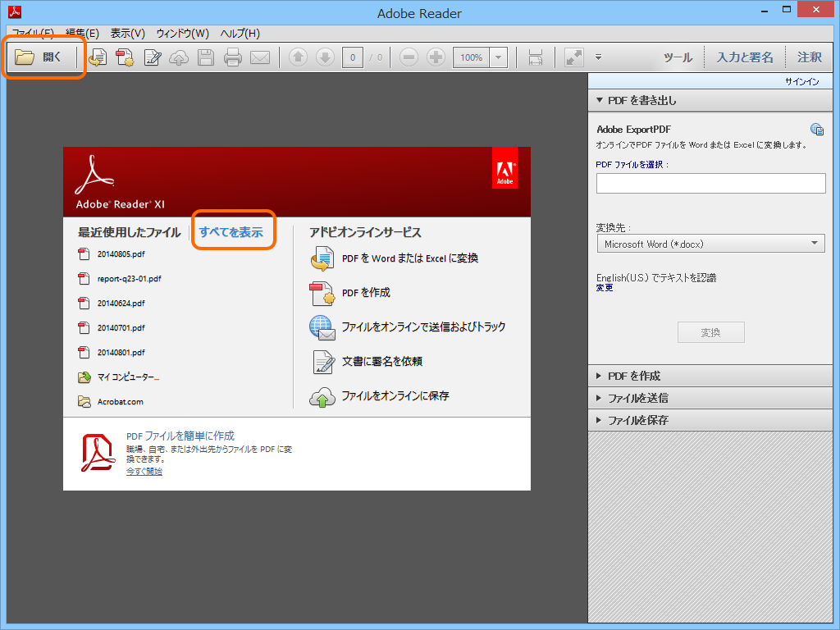Click the Print icon in toolbar
Image resolution: width=840 pixels, height=630 pixels.
(232, 57)
